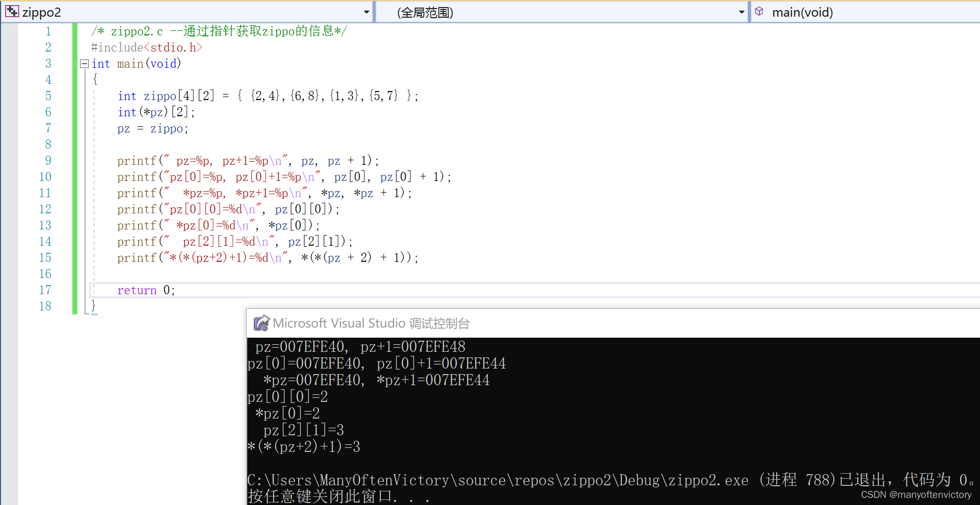Click the purple cube icon beside main(void)
Image resolution: width=980 pixels, height=505 pixels.
tap(759, 12)
